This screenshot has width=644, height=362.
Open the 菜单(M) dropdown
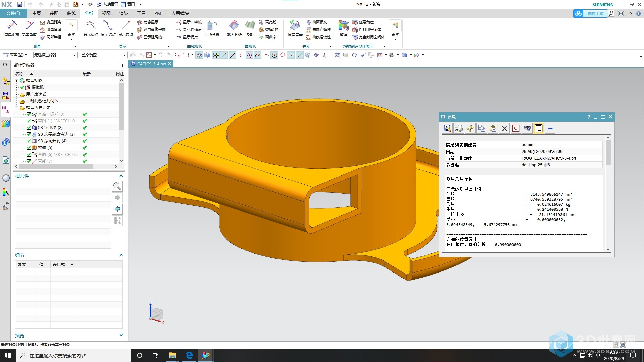click(x=15, y=55)
